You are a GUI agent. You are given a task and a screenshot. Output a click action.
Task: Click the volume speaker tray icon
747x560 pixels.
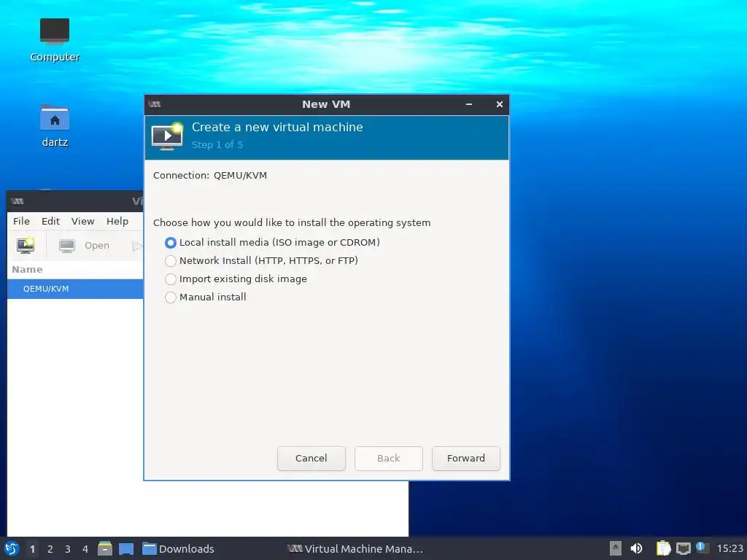[636, 548]
